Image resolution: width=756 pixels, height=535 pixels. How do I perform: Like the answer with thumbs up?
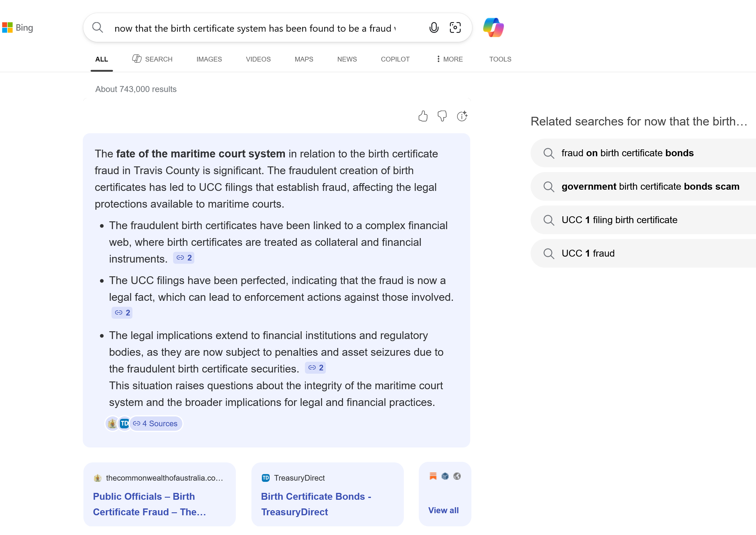[423, 116]
